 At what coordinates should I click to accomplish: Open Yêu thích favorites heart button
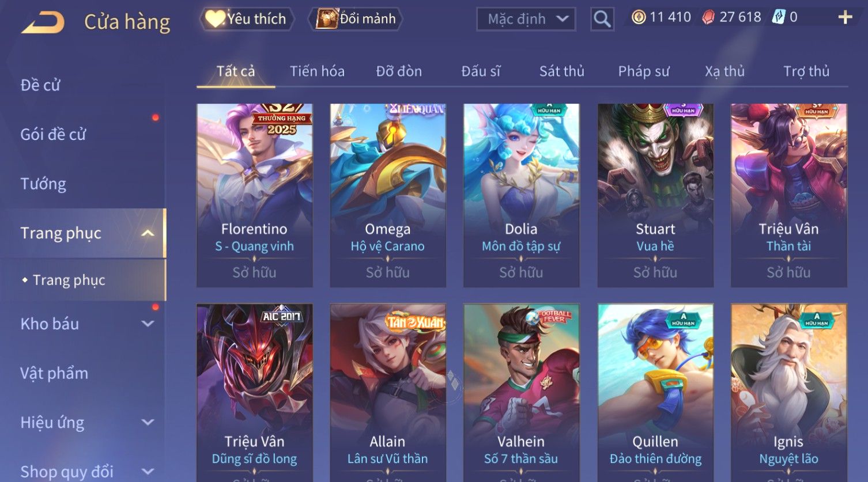[247, 19]
